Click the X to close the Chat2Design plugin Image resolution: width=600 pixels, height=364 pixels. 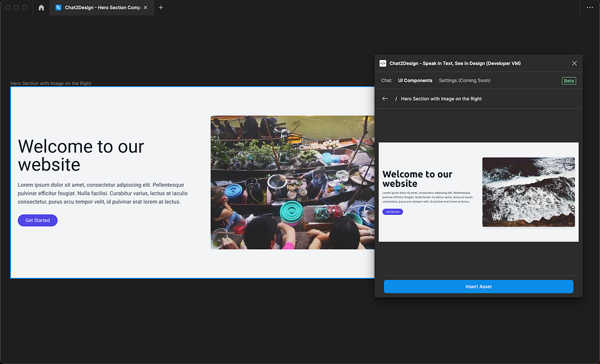coord(574,63)
